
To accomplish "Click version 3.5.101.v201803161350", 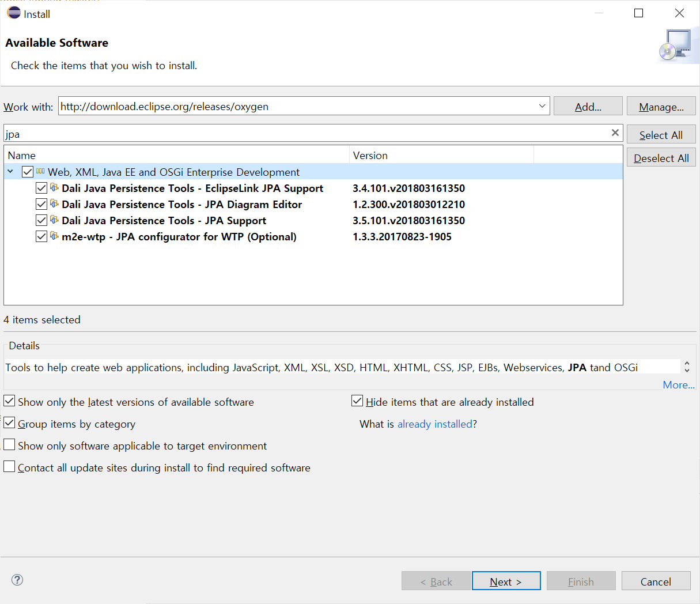I will (x=408, y=221).
